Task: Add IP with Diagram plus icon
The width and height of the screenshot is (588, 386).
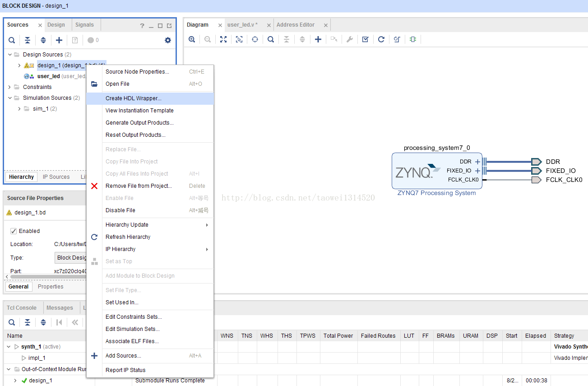Action: (x=318, y=39)
